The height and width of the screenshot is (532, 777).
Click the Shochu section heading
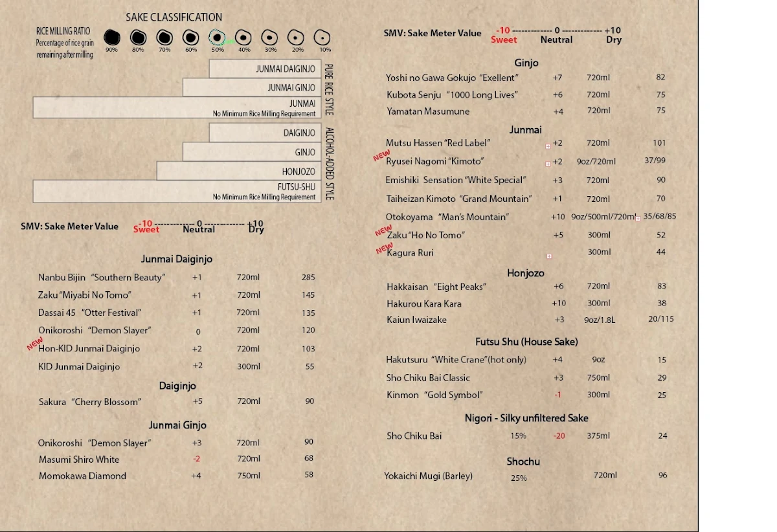point(523,461)
